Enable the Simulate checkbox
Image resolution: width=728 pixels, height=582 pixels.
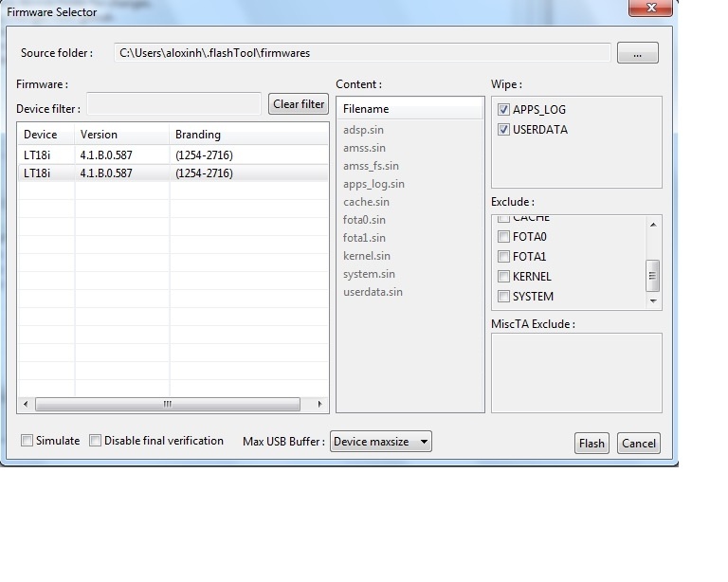(27, 441)
